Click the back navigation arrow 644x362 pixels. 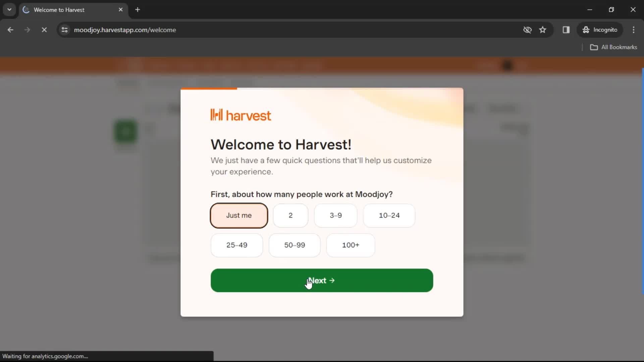pyautogui.click(x=10, y=29)
